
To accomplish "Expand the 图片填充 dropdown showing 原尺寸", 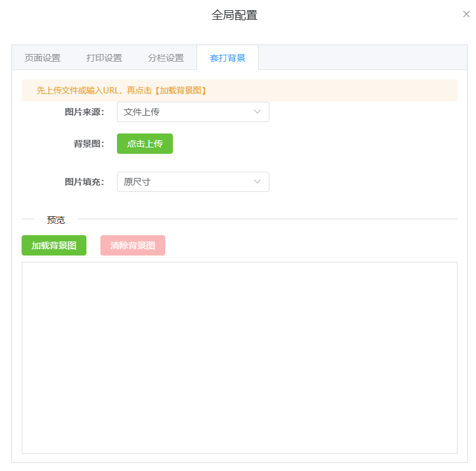I will (x=193, y=182).
